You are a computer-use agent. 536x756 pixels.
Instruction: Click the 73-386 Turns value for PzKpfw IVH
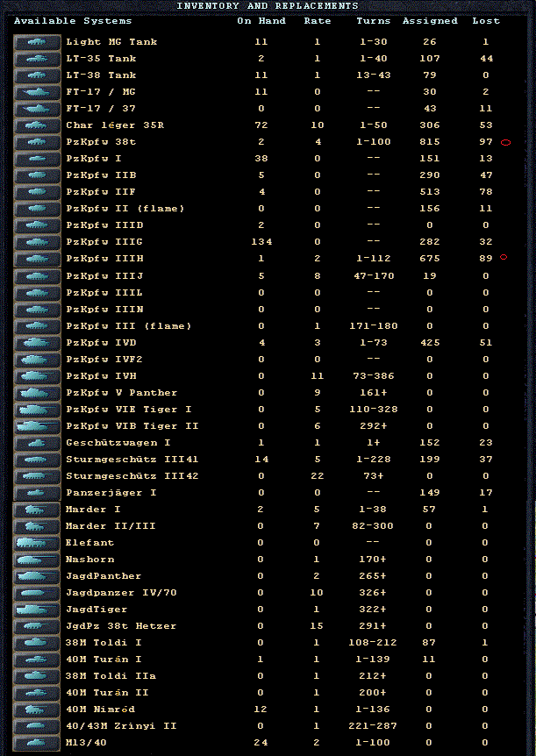tap(374, 376)
